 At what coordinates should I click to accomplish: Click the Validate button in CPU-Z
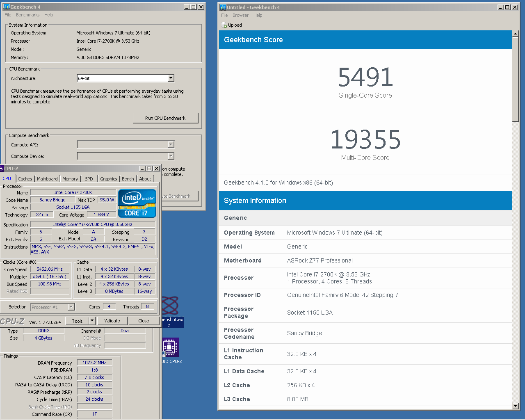coord(112,321)
